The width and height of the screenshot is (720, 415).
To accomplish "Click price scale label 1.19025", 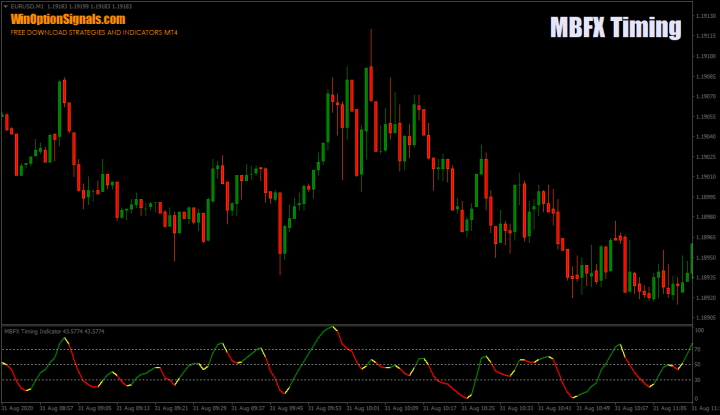I will coord(706,157).
